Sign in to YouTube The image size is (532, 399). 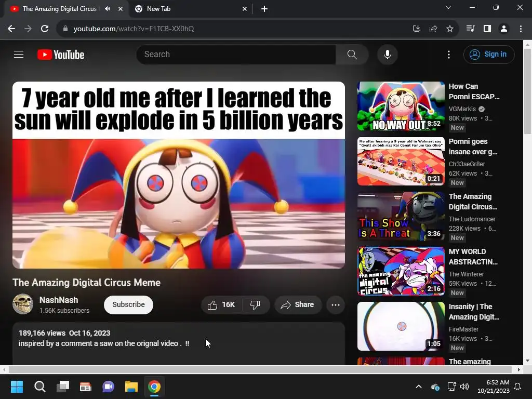(488, 54)
